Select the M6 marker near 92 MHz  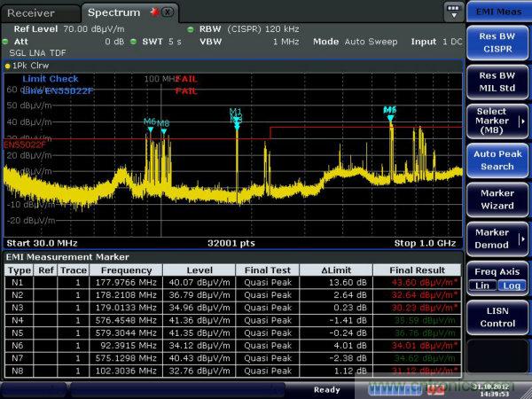150,129
